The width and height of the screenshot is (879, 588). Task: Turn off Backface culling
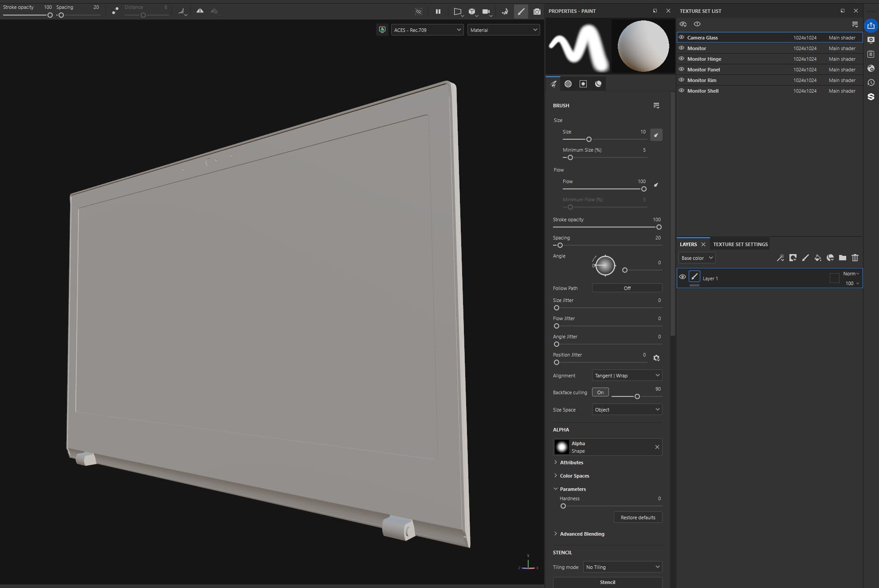click(x=600, y=392)
